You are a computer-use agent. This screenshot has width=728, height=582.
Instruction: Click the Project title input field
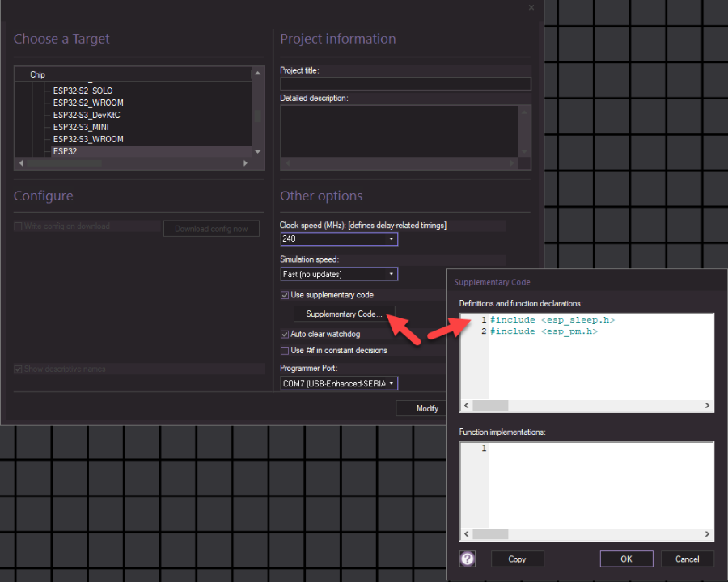pyautogui.click(x=405, y=83)
